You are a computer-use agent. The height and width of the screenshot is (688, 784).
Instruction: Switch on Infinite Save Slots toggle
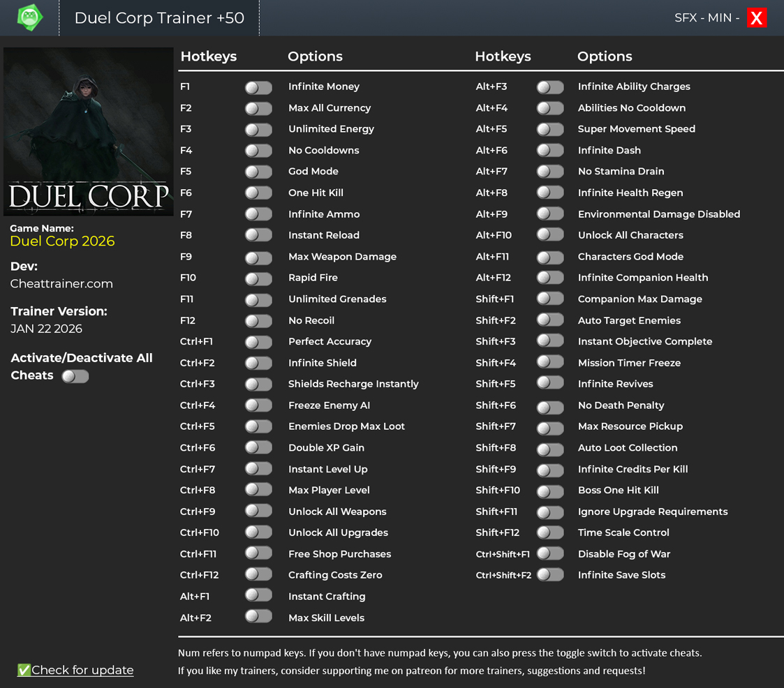coord(550,575)
